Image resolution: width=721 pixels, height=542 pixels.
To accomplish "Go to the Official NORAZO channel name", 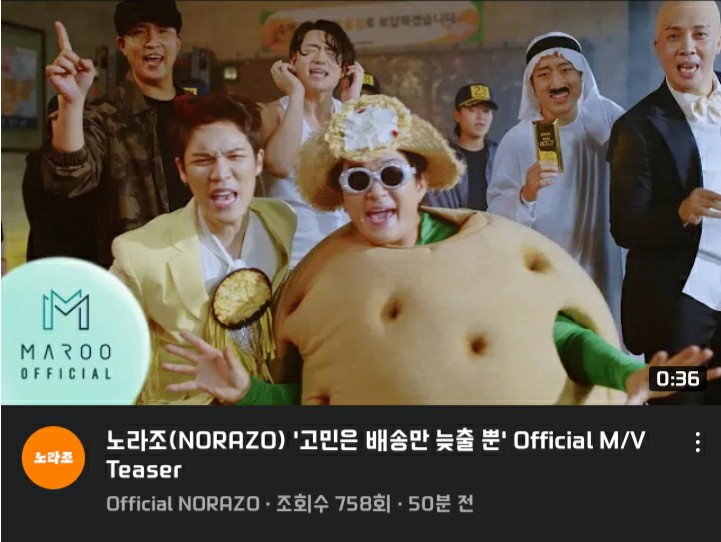I will 183,504.
